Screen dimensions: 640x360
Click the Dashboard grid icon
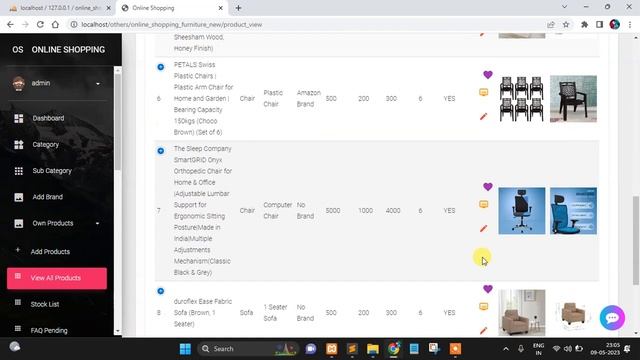tap(19, 118)
